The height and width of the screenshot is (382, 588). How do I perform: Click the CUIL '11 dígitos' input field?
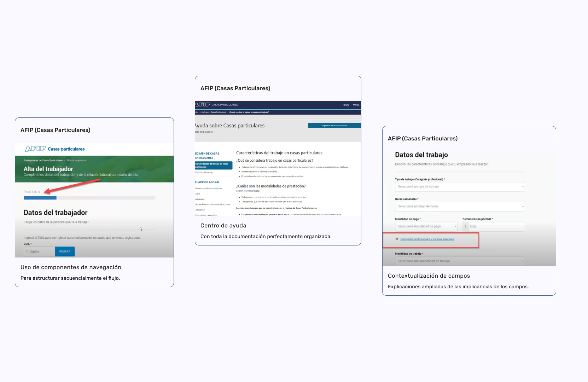(x=39, y=251)
